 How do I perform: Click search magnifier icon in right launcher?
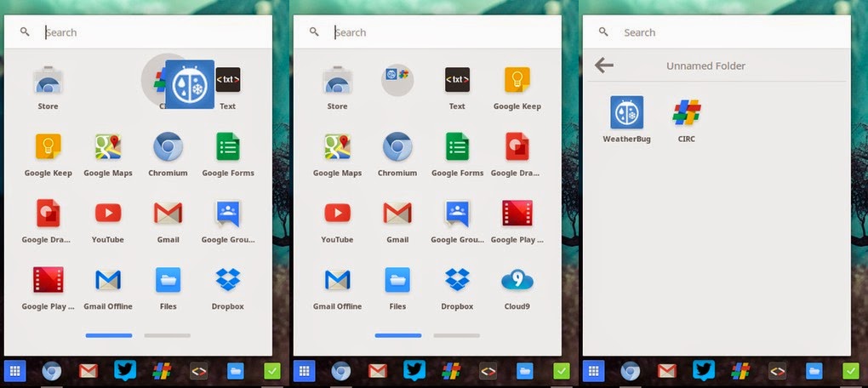(603, 32)
